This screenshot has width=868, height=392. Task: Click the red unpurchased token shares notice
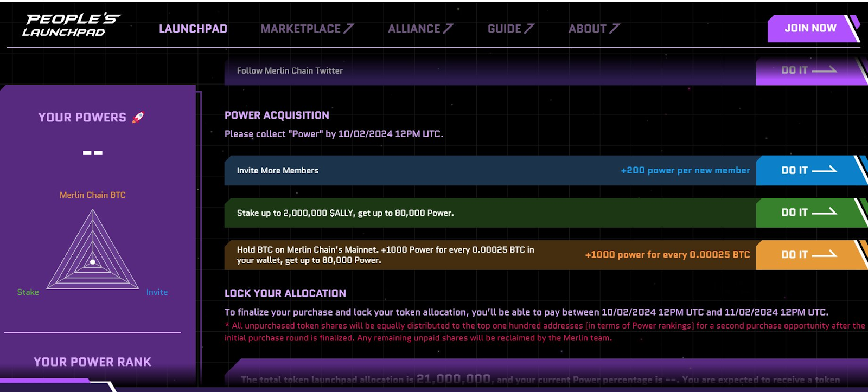545,332
